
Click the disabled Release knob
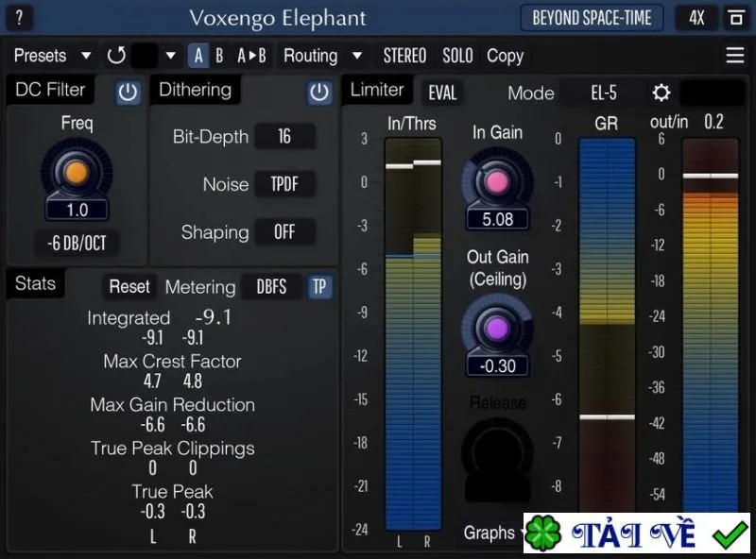[497, 454]
